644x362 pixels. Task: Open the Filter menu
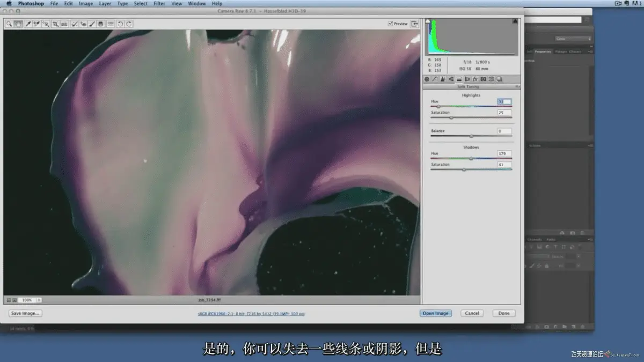coord(159,3)
